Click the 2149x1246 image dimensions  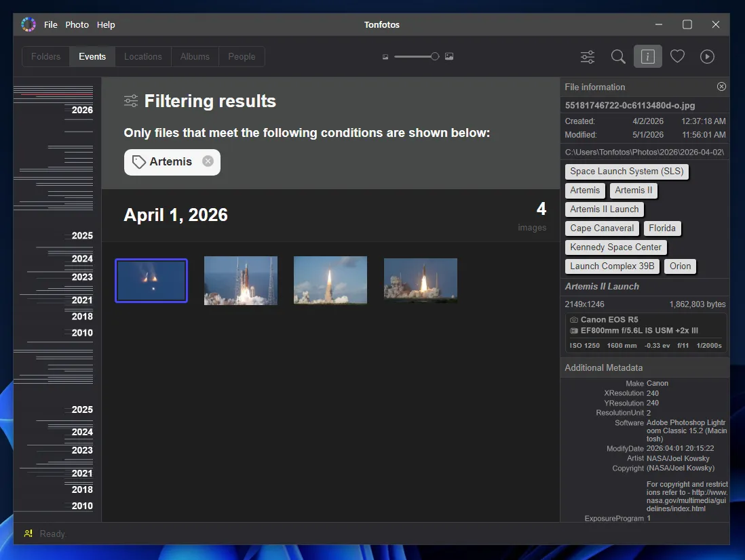[x=584, y=304]
